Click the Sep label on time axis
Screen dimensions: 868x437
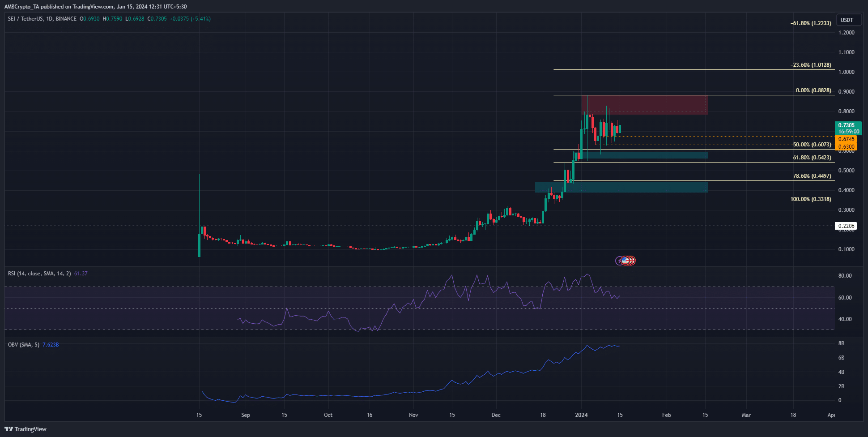pyautogui.click(x=246, y=415)
